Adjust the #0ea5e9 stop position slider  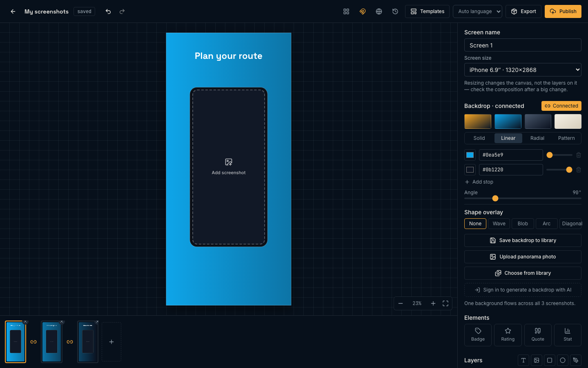pyautogui.click(x=559, y=155)
